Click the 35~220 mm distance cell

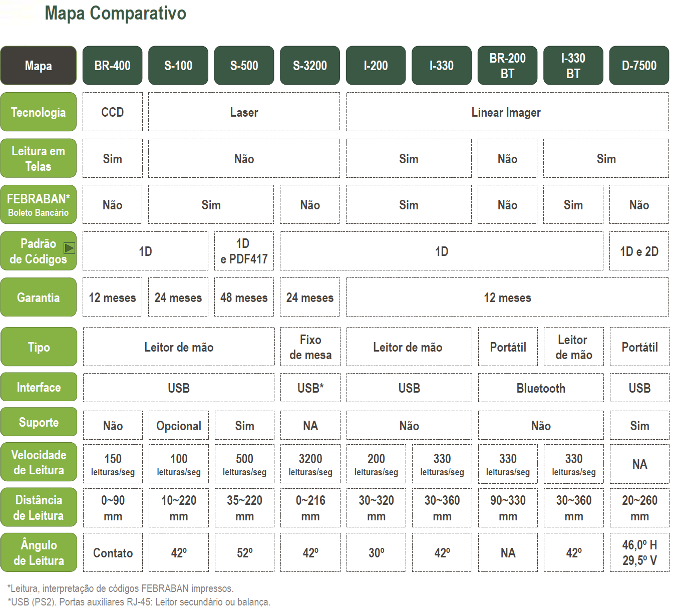[245, 508]
